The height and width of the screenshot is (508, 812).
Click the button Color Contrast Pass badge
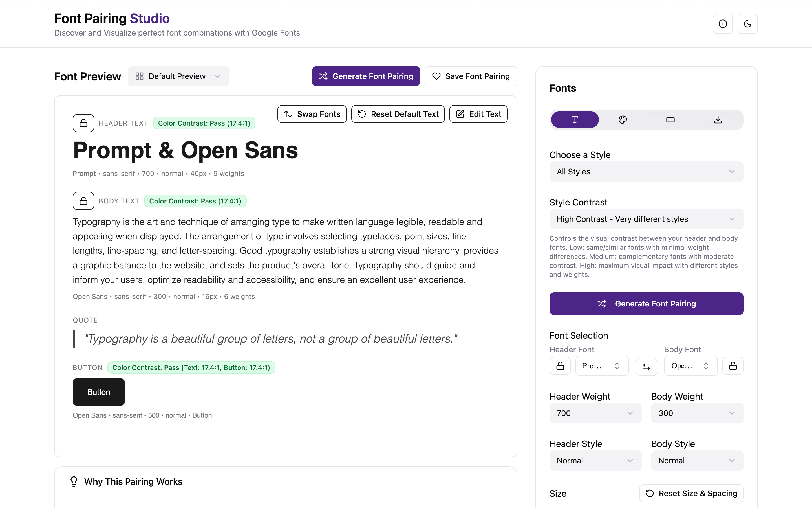(191, 367)
